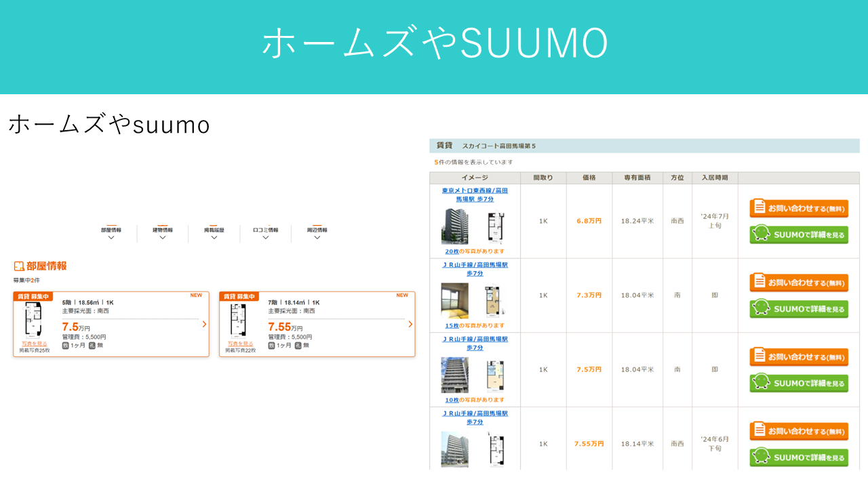
Task: Click the 間取り column header
Action: pyautogui.click(x=543, y=178)
